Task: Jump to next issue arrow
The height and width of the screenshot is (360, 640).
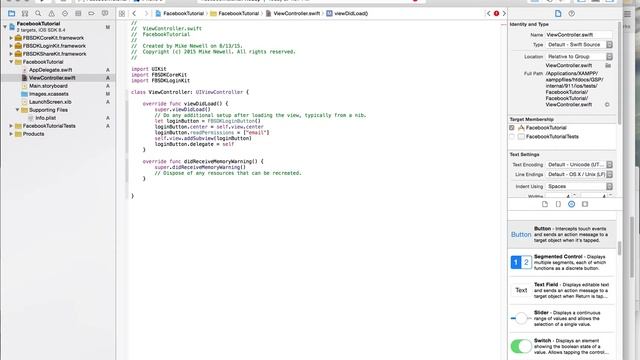Action: pos(504,13)
